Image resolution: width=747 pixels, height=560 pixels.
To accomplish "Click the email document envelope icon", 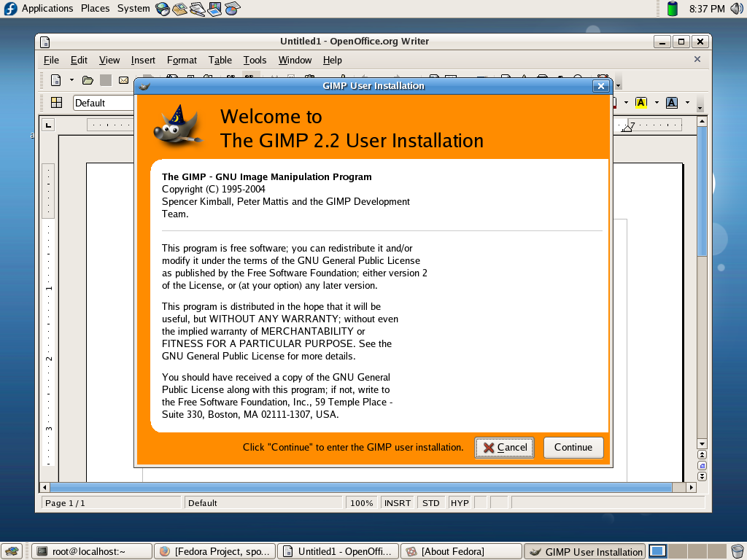I will 123,80.
